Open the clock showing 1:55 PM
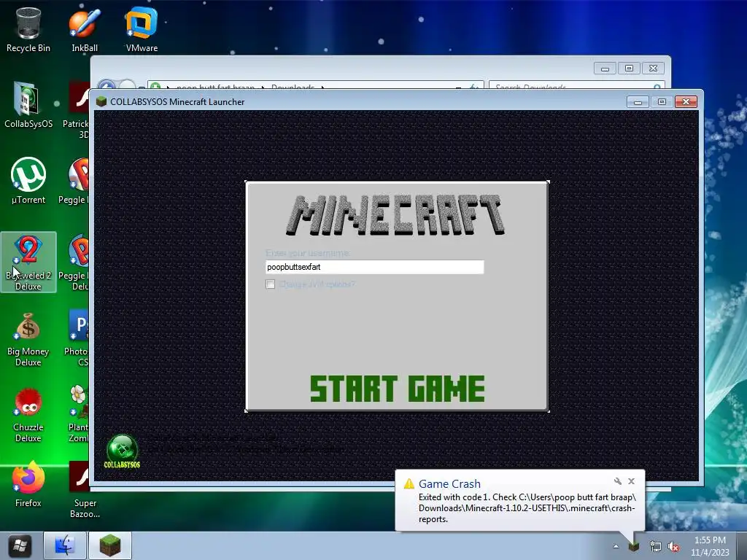 710,546
